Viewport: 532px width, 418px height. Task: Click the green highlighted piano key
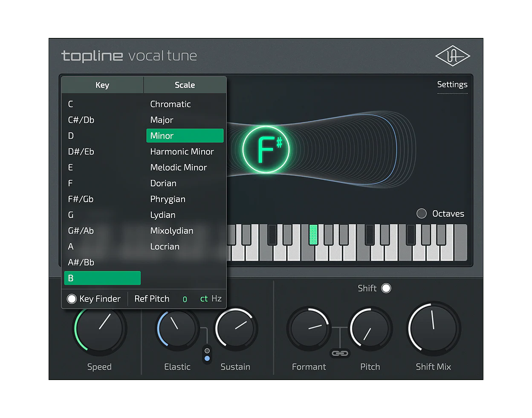coord(313,235)
